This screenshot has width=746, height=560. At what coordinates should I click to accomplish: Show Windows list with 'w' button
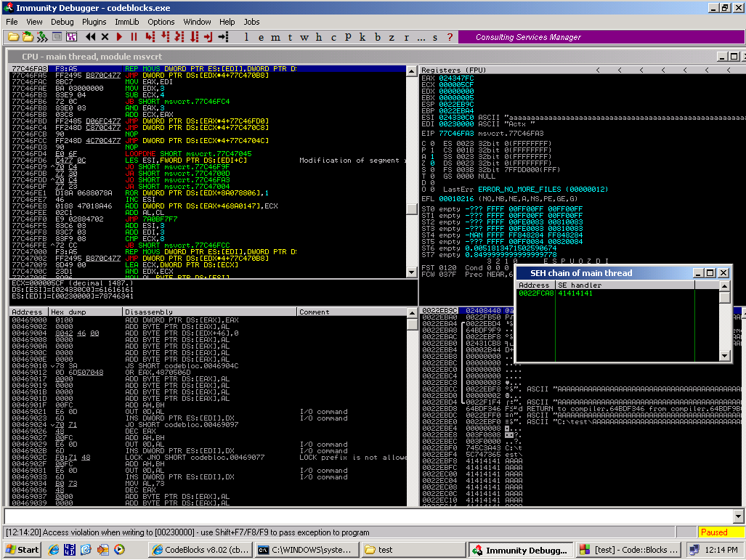[x=304, y=37]
